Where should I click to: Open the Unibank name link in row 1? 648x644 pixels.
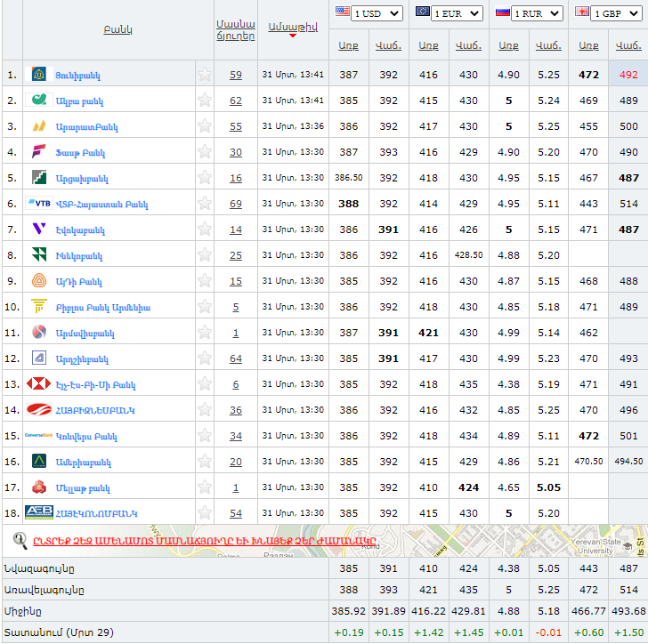point(77,76)
